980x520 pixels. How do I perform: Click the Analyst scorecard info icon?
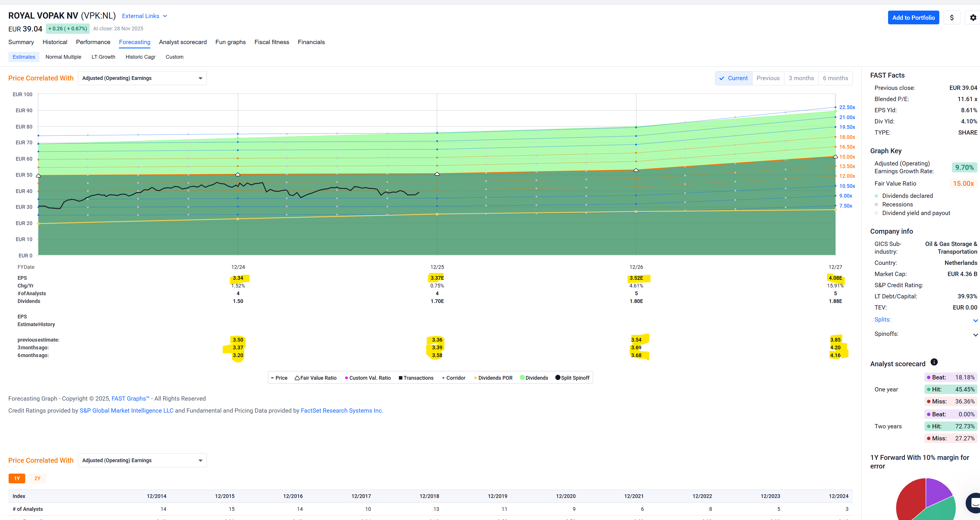(x=934, y=362)
